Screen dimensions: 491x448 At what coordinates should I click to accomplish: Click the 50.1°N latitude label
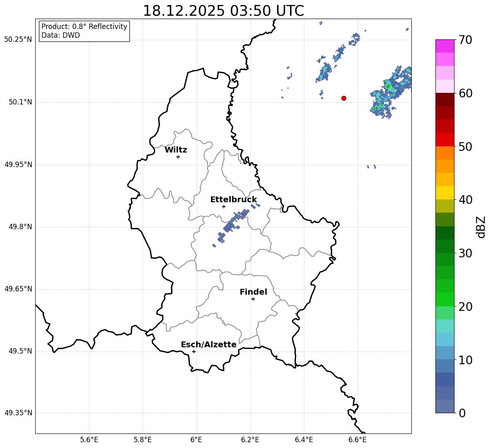[x=20, y=102]
